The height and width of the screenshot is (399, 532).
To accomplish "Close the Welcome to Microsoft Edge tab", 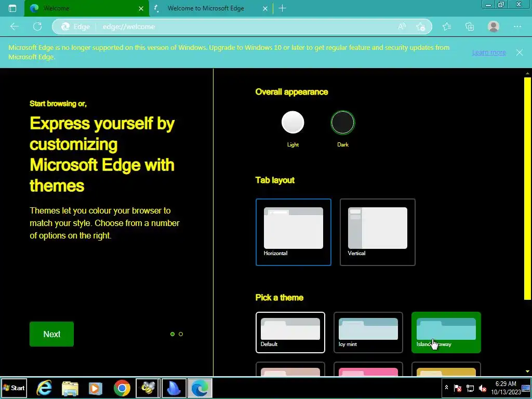I will click(x=265, y=8).
